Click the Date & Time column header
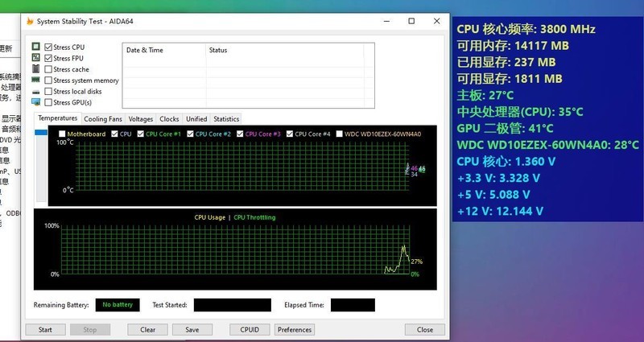The height and width of the screenshot is (342, 644). [164, 50]
